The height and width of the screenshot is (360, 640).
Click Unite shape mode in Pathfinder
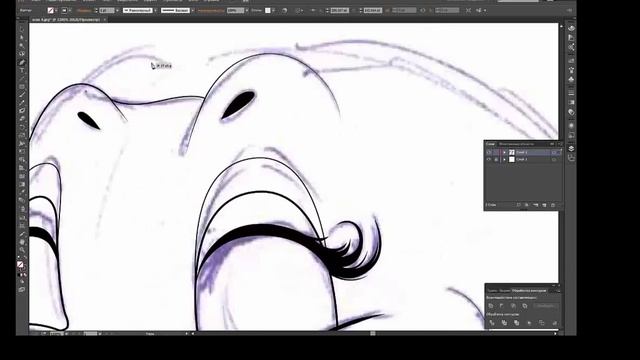(491, 306)
